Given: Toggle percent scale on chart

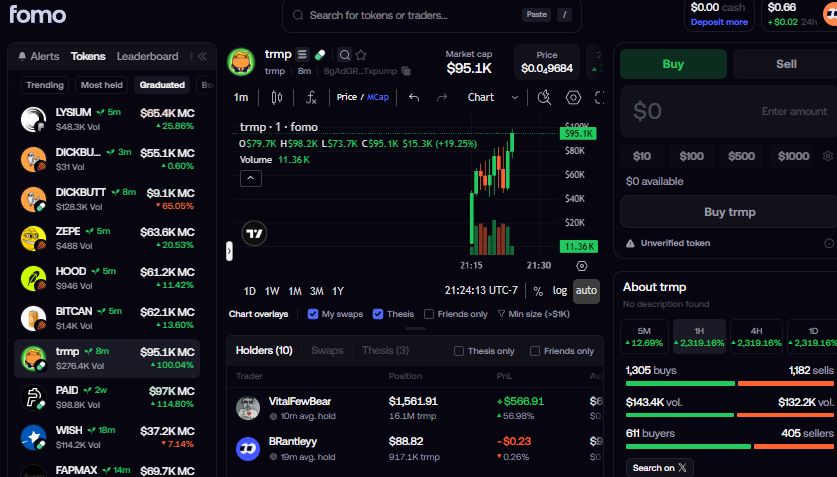Looking at the screenshot, I should 538,291.
